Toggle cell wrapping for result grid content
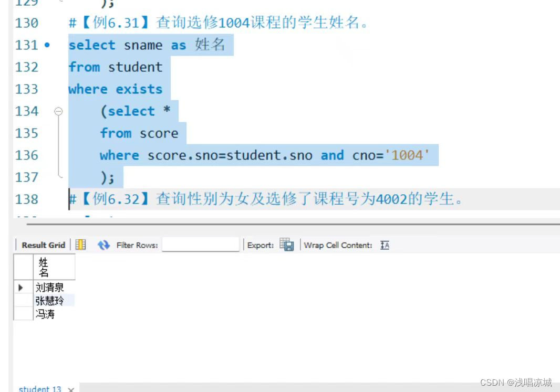The height and width of the screenshot is (392, 560). (x=384, y=245)
